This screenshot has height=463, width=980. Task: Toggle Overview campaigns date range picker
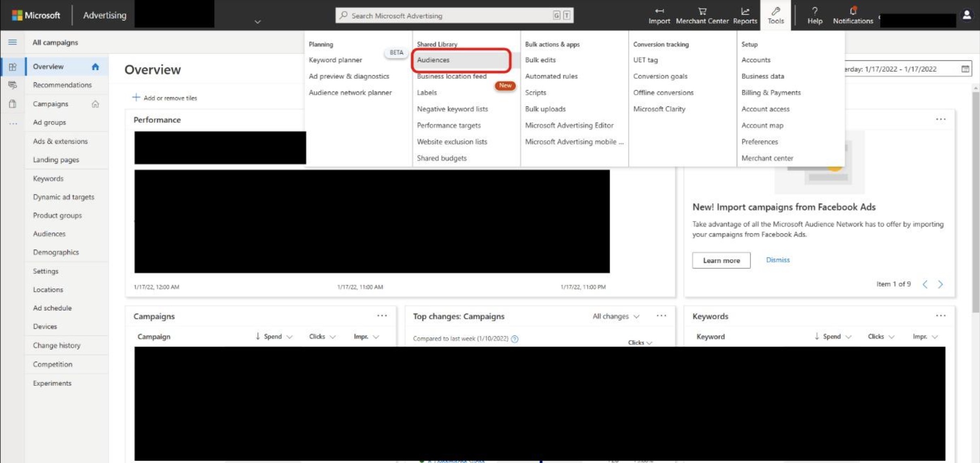[x=965, y=69]
